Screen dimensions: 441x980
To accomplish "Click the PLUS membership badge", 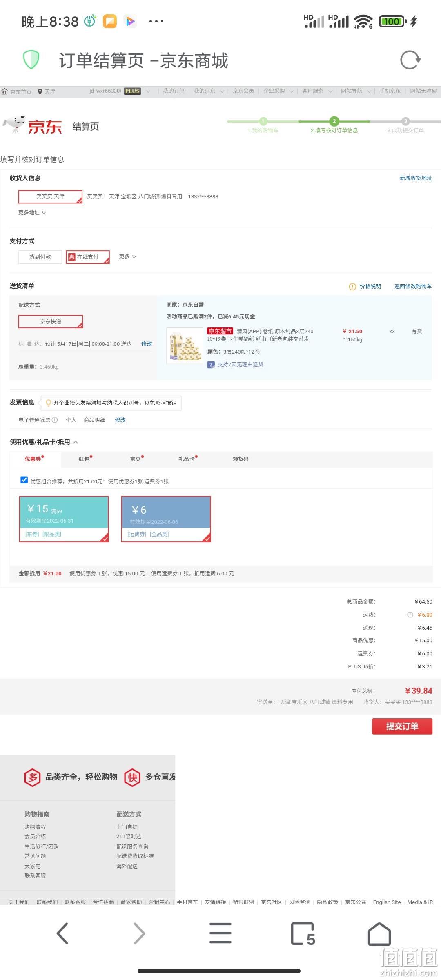I will point(132,91).
